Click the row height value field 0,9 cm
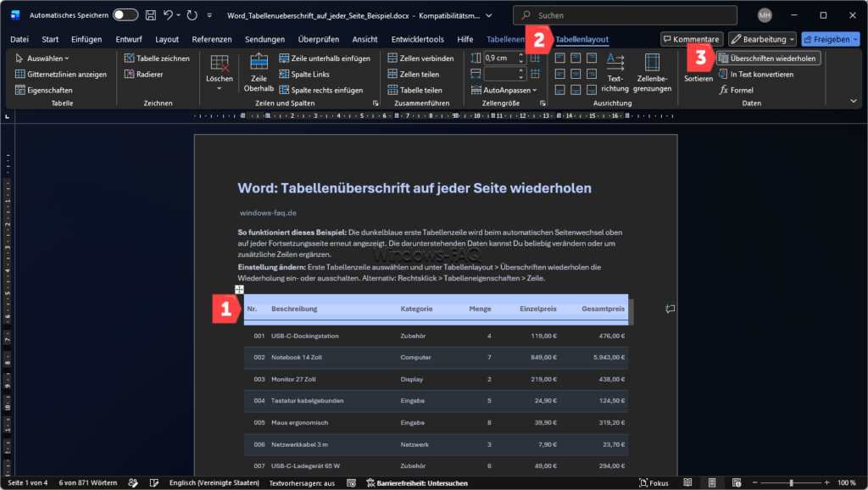The height and width of the screenshot is (490, 868). (500, 58)
